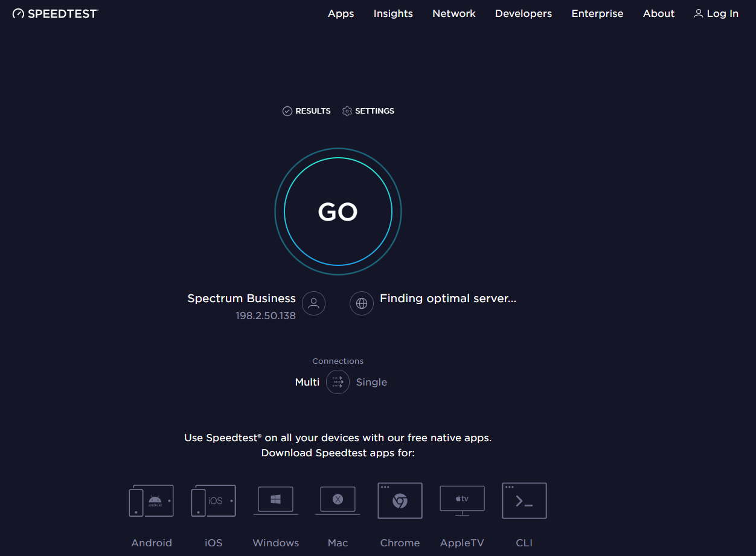The height and width of the screenshot is (556, 756).
Task: Open the Results page
Action: (x=307, y=111)
